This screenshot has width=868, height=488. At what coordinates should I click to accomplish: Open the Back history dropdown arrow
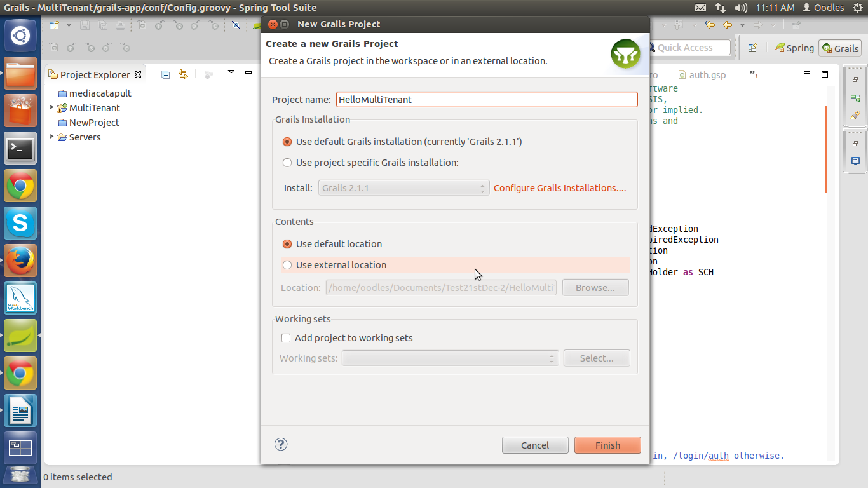tap(742, 25)
